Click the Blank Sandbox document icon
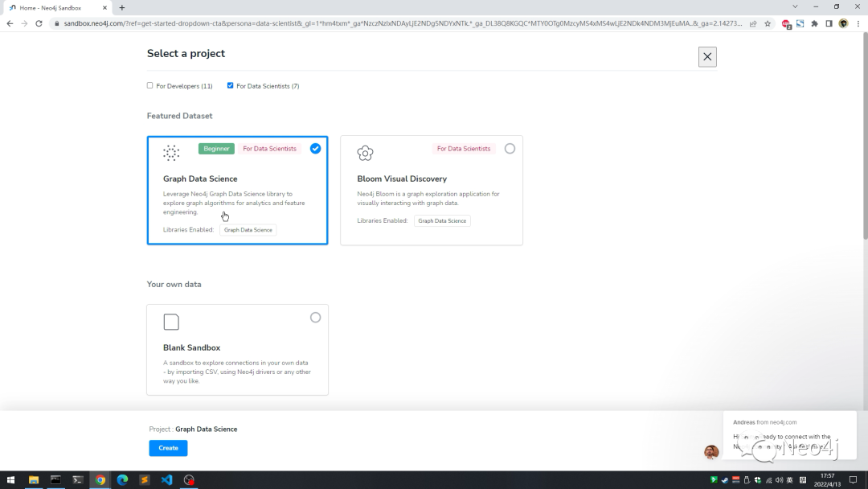The width and height of the screenshot is (868, 489). 171,322
